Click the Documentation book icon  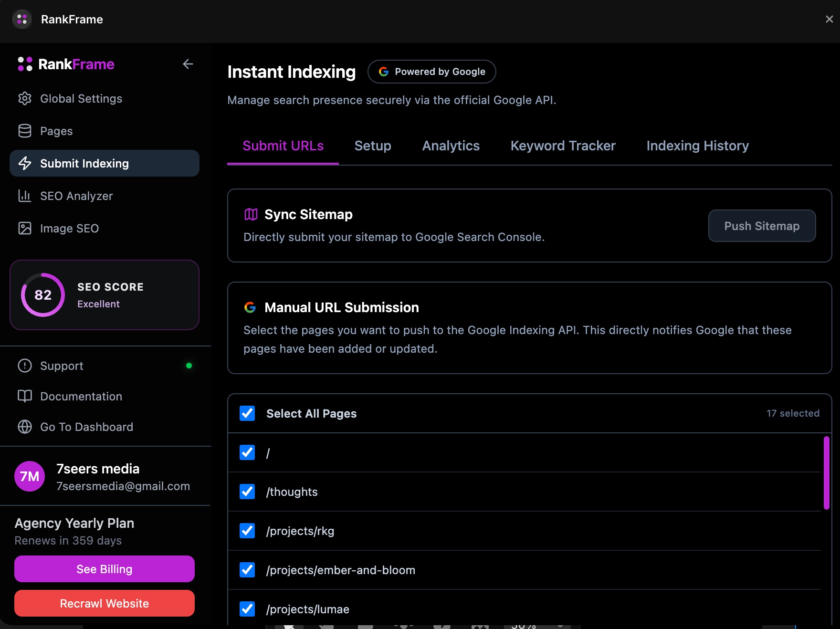pyautogui.click(x=25, y=396)
